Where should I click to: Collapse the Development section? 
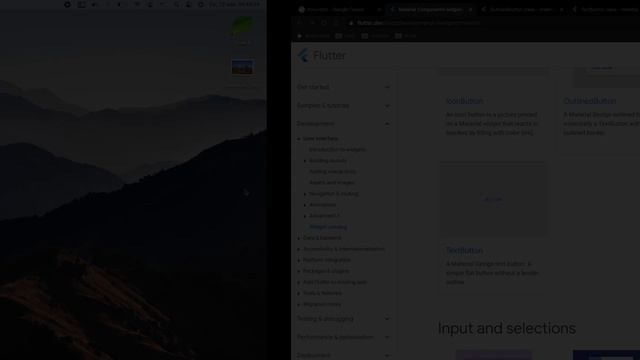click(343, 123)
